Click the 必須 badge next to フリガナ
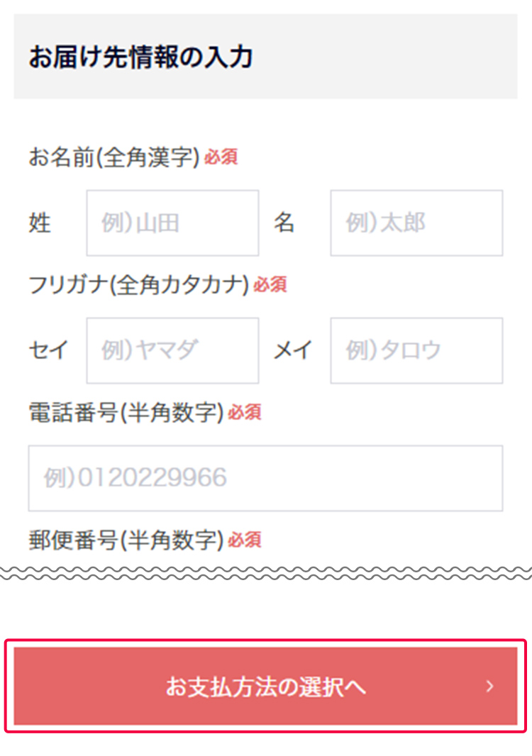 click(272, 285)
